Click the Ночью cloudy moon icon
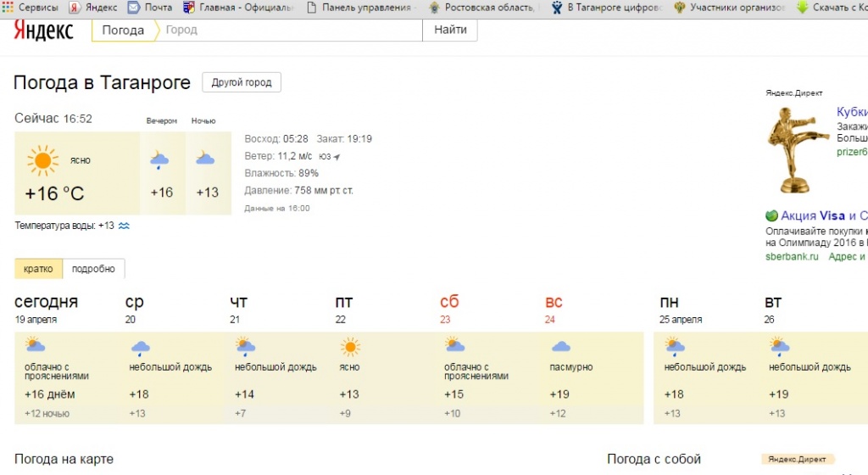868x475 pixels. pyautogui.click(x=205, y=159)
